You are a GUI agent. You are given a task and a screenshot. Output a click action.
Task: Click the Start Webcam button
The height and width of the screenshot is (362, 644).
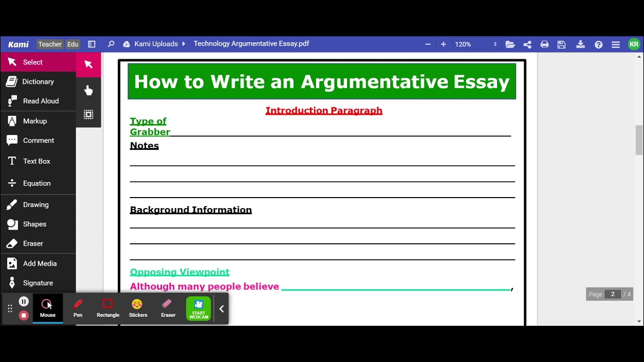(x=198, y=309)
